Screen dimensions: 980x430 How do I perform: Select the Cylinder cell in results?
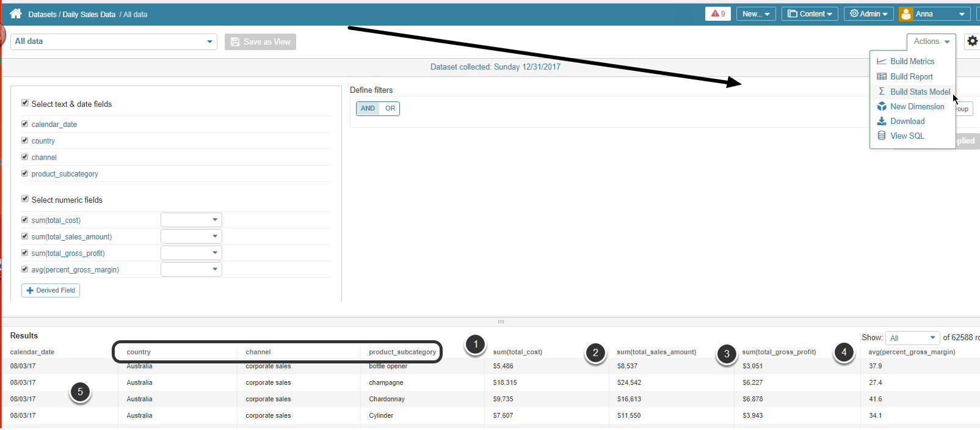click(x=381, y=415)
